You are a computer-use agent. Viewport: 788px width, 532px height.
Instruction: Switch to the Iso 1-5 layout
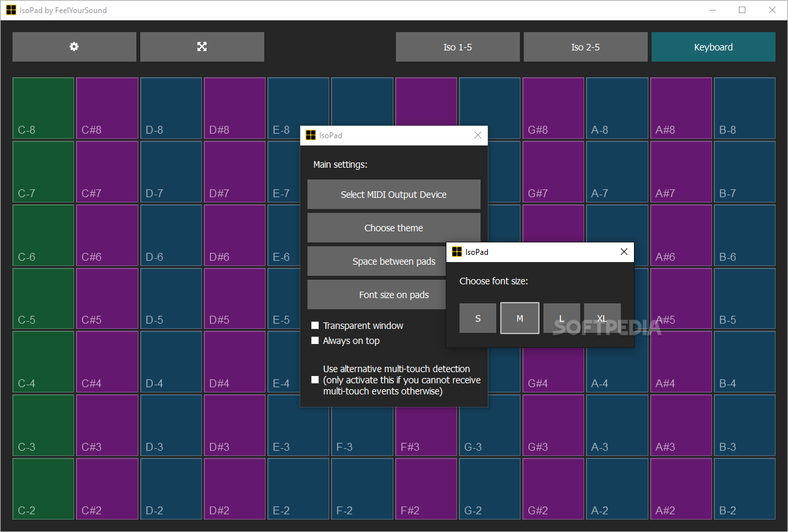[458, 47]
